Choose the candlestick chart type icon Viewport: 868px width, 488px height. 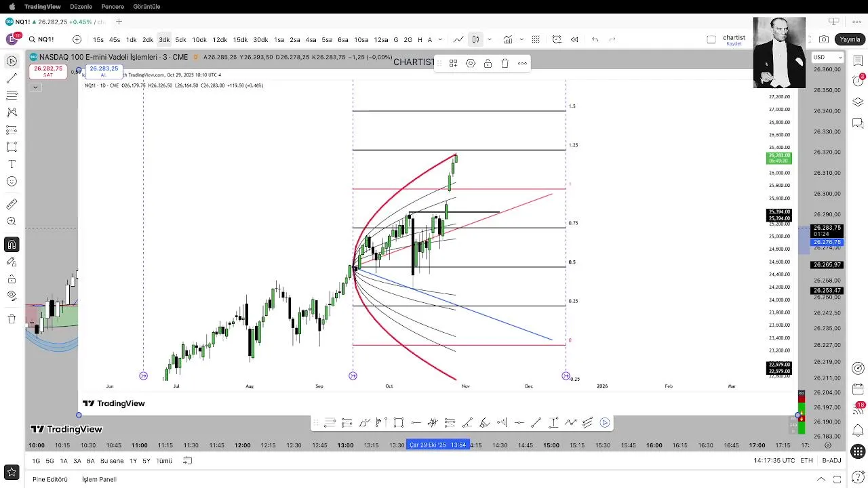[475, 39]
